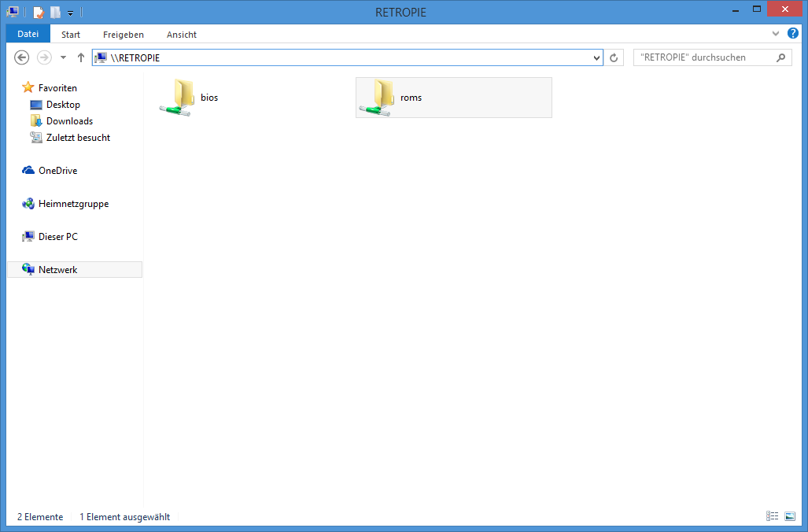Open the Datei menu tab

click(x=28, y=35)
